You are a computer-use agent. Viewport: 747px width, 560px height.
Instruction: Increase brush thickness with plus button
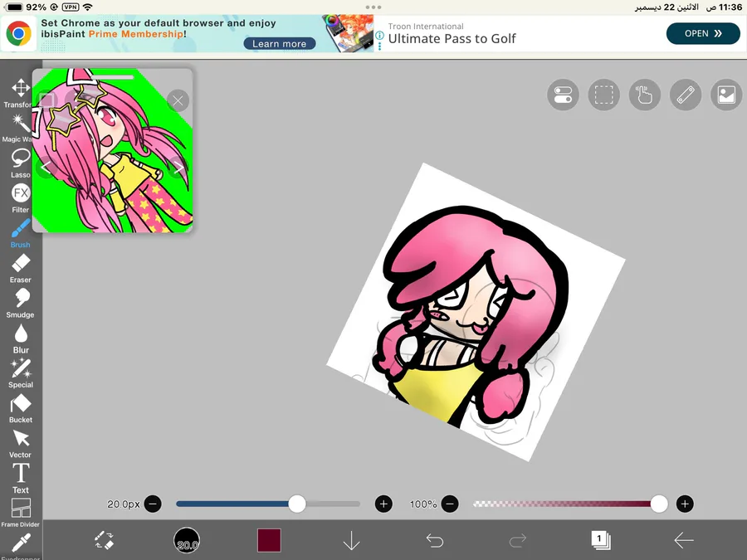(x=383, y=504)
